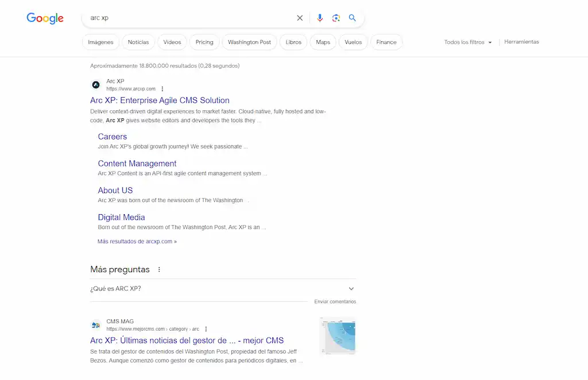Image resolution: width=588 pixels, height=380 pixels.
Task: Open three-dot menu next to Más preguntas
Action: tap(159, 270)
